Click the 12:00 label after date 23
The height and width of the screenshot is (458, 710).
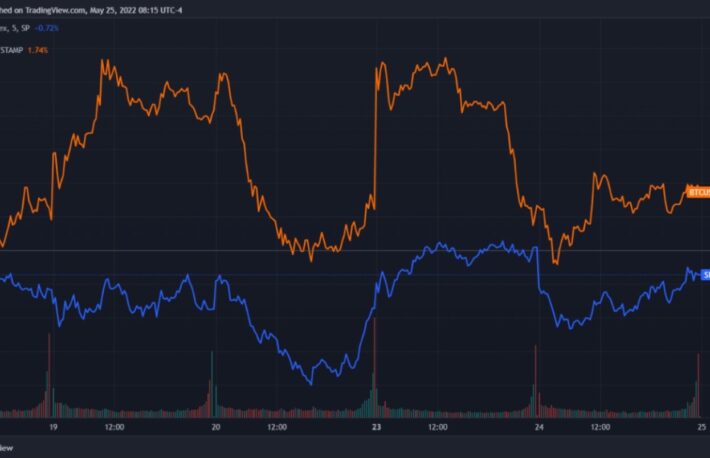click(438, 427)
